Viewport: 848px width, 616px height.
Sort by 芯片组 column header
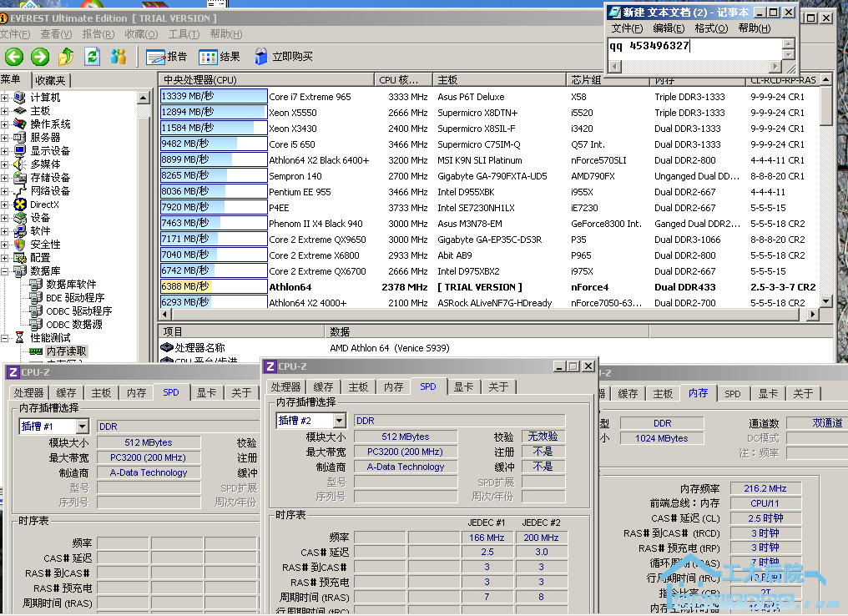pos(608,80)
